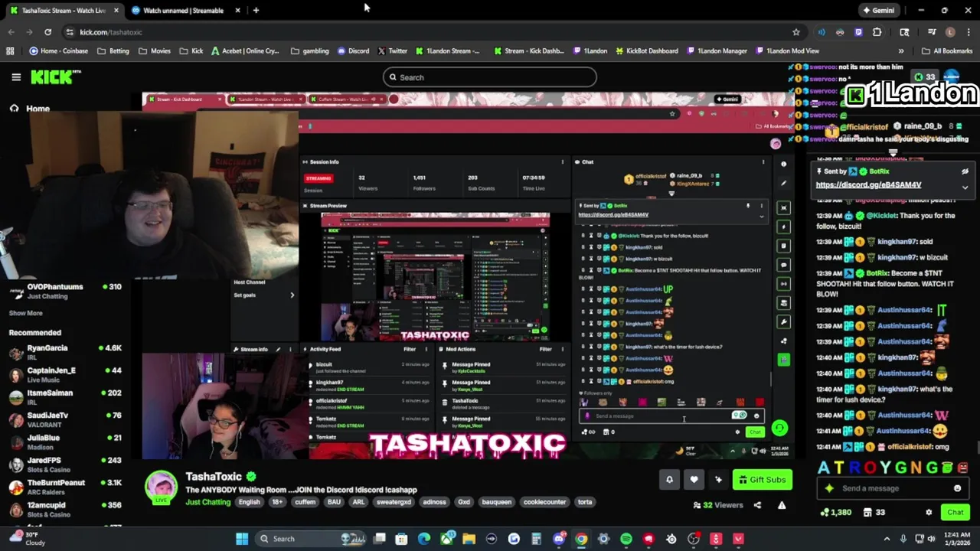The width and height of the screenshot is (980, 551).
Task: Open OVOPhantuums followed channel
Action: [65, 291]
